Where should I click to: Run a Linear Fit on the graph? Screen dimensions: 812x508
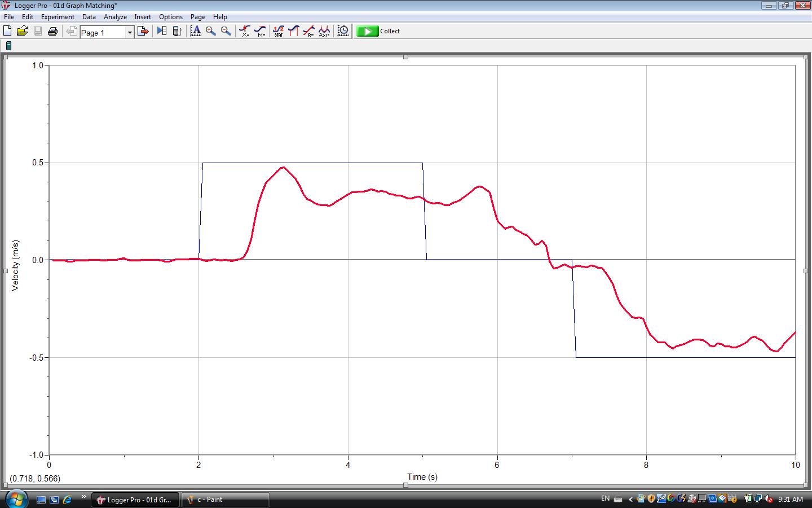309,30
